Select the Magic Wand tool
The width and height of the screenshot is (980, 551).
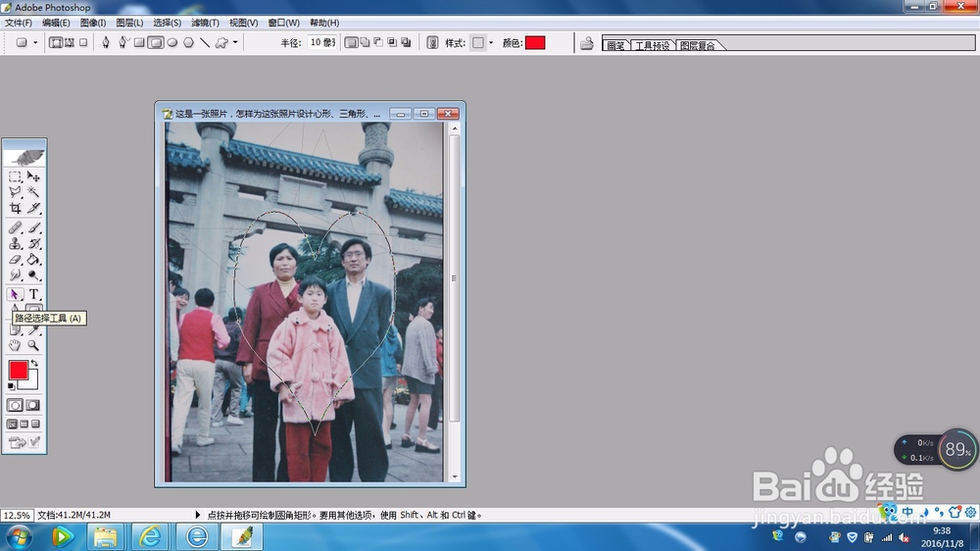point(33,192)
